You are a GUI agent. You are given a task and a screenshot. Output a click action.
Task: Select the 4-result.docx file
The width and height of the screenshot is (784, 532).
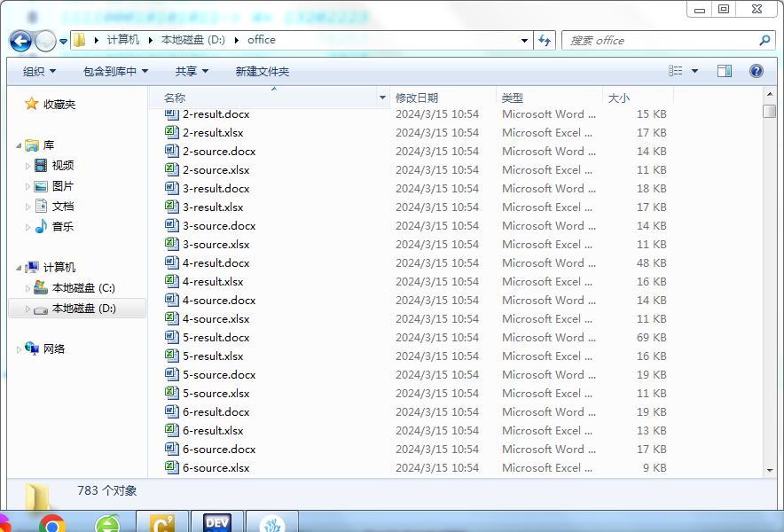pyautogui.click(x=216, y=263)
